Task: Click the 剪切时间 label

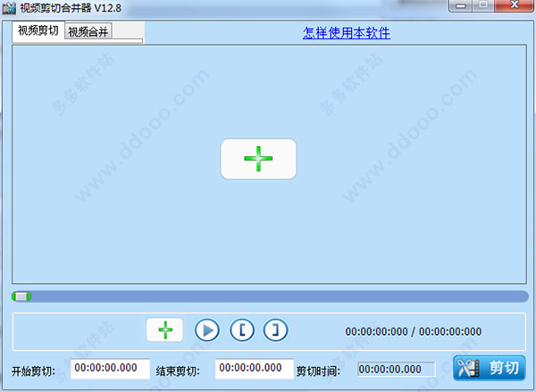Action: 318,371
